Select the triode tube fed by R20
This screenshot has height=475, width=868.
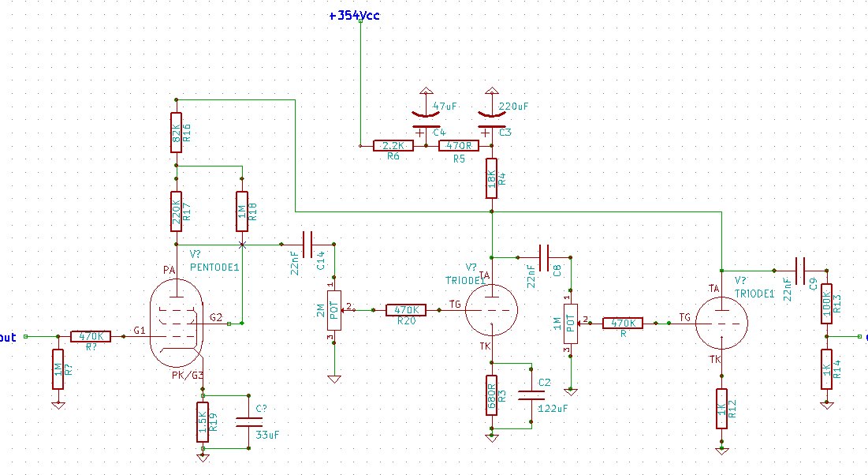492,310
